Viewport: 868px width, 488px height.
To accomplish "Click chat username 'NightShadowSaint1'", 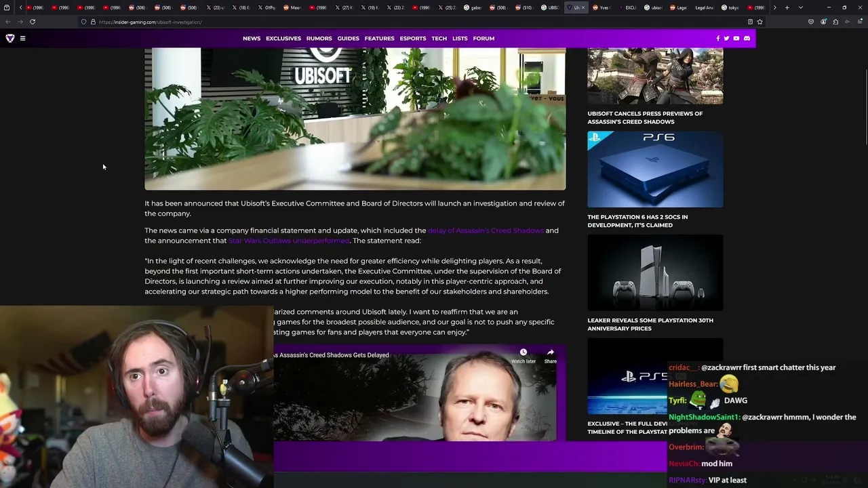I will [x=705, y=418].
